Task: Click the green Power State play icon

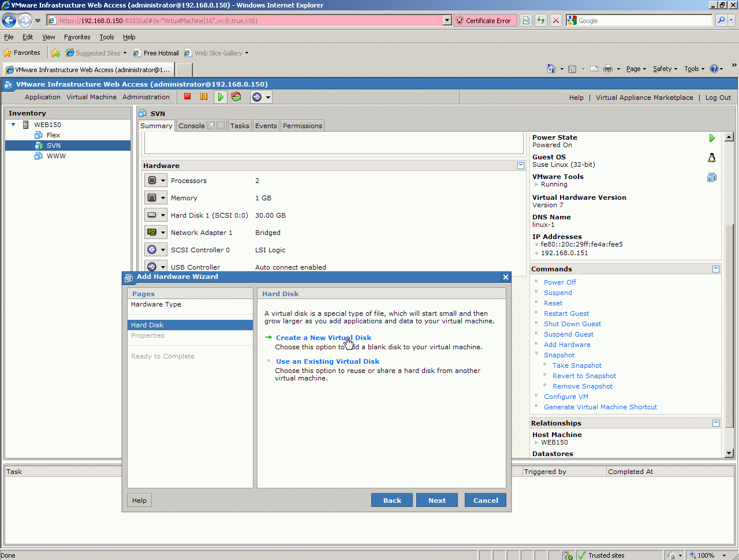Action: click(712, 139)
